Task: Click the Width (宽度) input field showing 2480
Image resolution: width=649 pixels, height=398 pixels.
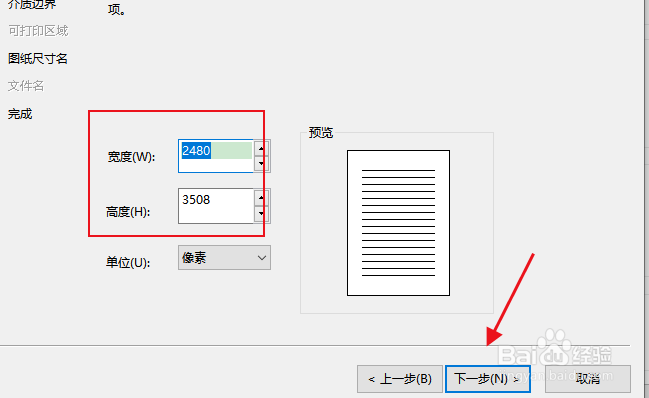Action: tap(216, 156)
